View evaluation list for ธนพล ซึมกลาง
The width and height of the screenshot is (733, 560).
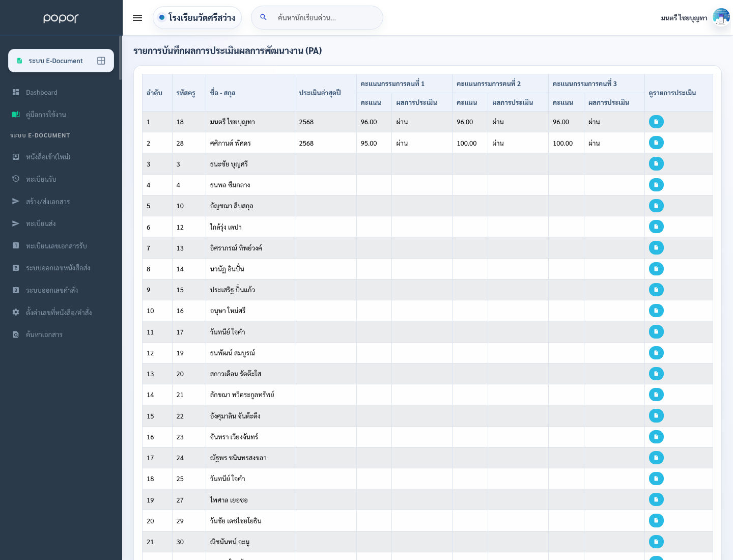[656, 185]
